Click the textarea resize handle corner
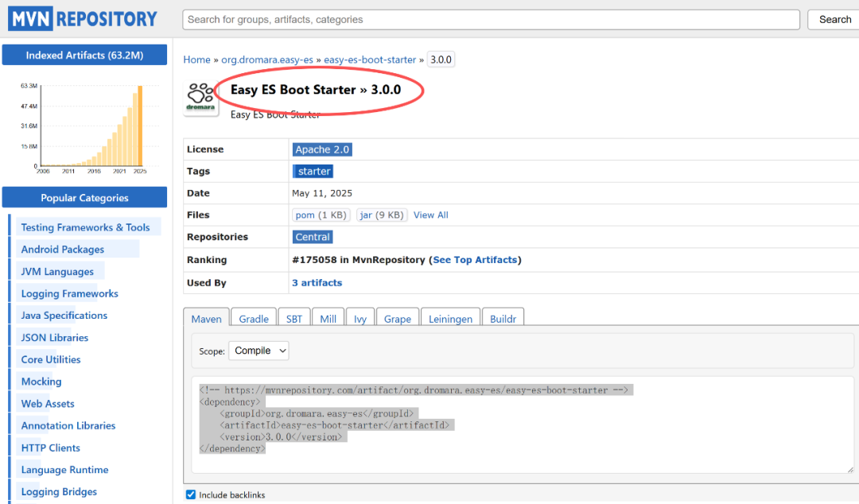This screenshot has height=504, width=859. click(x=849, y=469)
